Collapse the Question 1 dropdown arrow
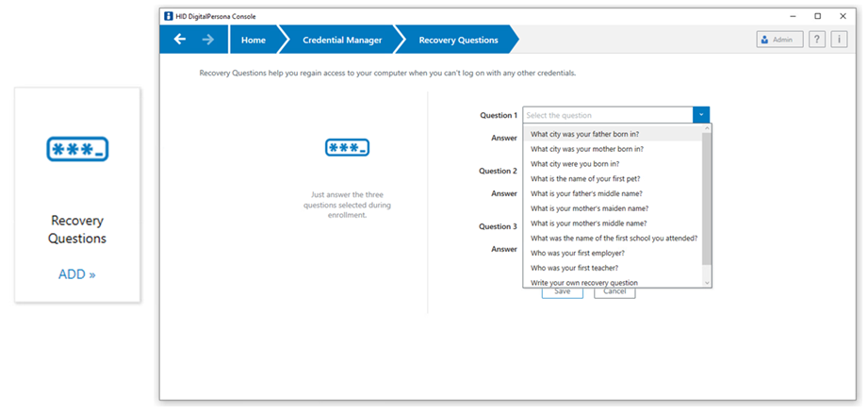The image size is (868, 413). [701, 115]
